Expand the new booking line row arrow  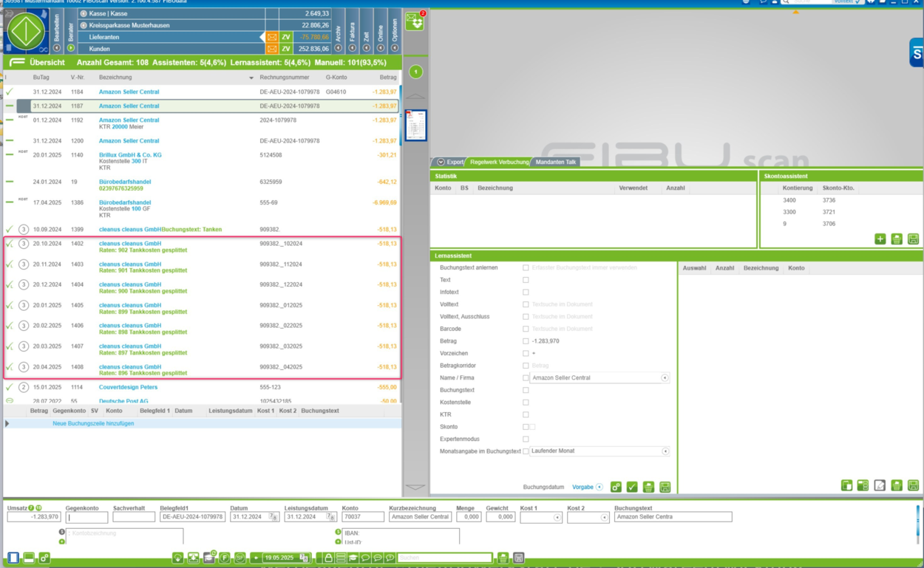coord(7,424)
